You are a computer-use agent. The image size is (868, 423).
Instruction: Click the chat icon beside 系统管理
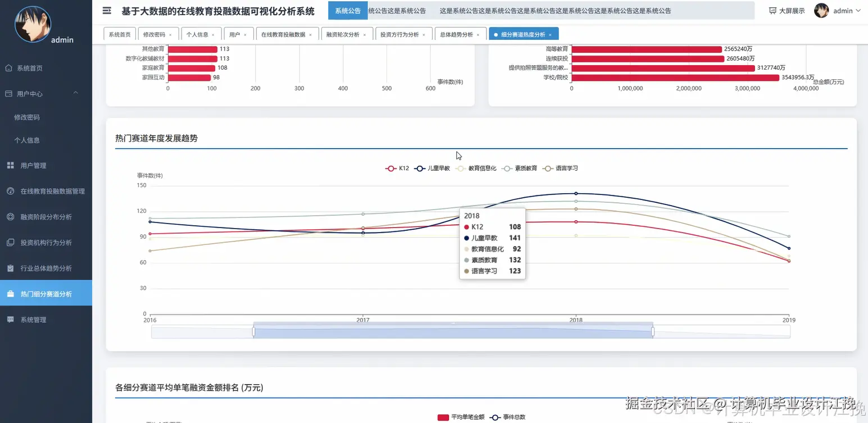tap(10, 320)
